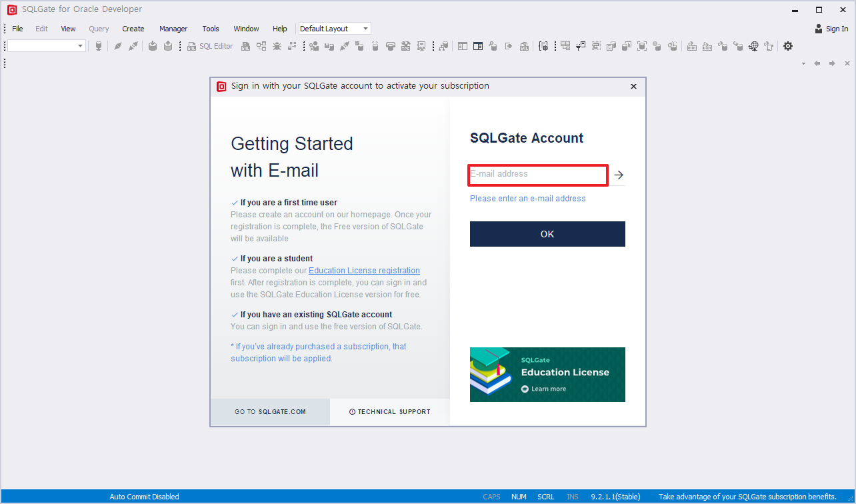Click the server connection icon beside the connection box
The image size is (856, 504).
(98, 46)
